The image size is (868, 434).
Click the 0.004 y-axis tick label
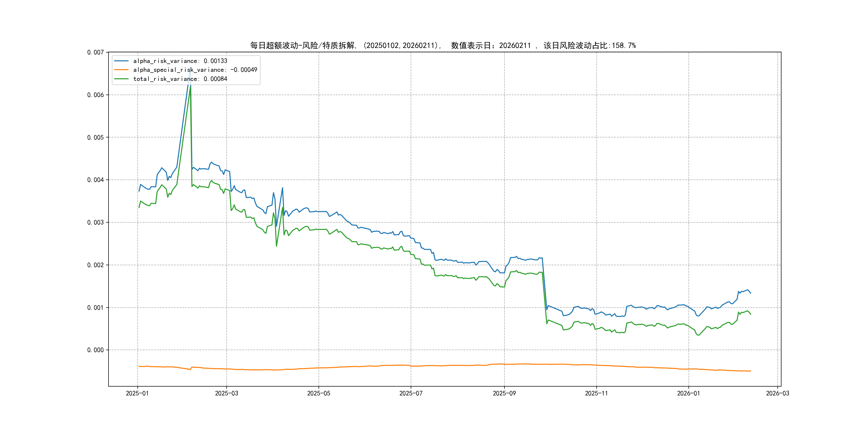[x=95, y=180]
